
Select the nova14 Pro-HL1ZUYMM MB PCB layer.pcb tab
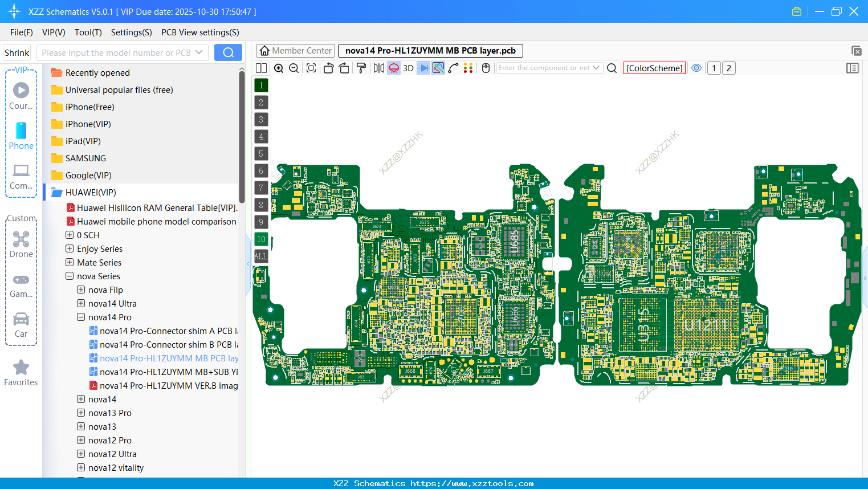tap(430, 51)
